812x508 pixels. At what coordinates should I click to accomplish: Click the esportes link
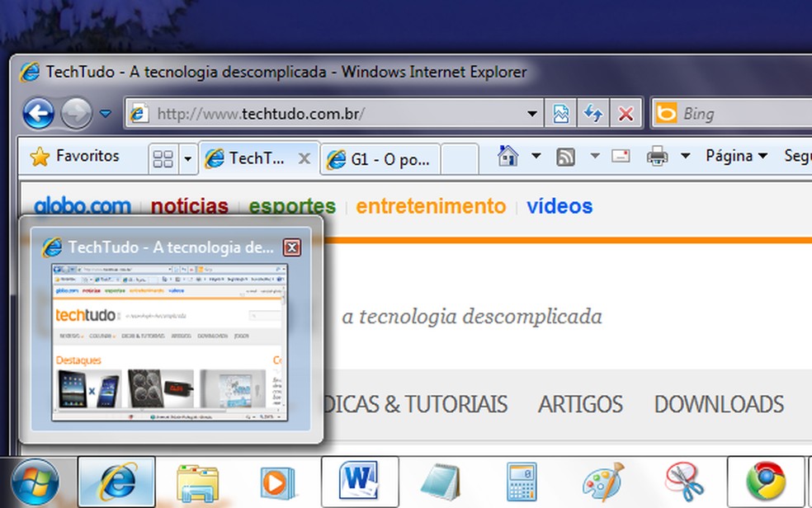pyautogui.click(x=290, y=206)
